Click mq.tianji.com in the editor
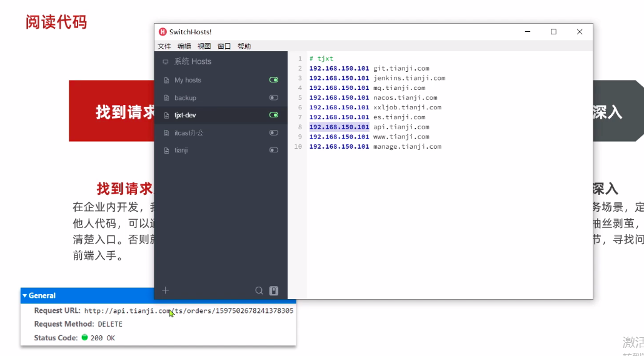644x356 pixels. [399, 88]
